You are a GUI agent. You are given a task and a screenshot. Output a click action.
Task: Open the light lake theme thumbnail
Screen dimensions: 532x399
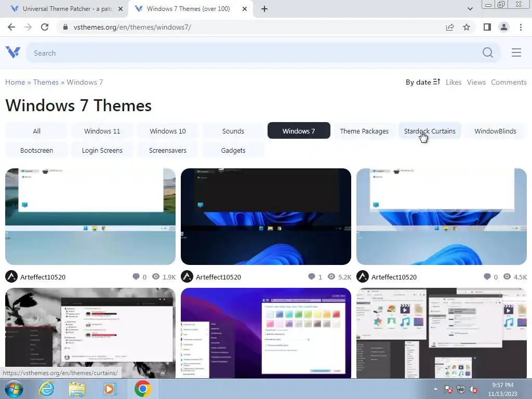90,217
